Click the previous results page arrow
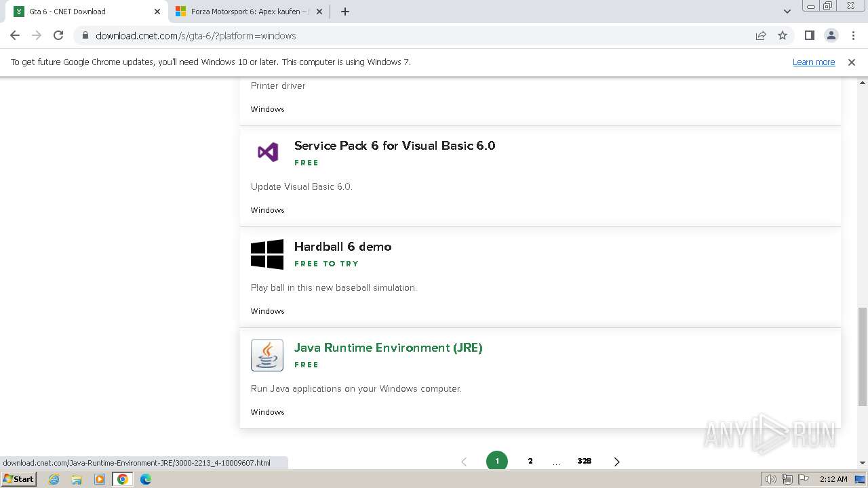The height and width of the screenshot is (488, 868). [x=465, y=462]
